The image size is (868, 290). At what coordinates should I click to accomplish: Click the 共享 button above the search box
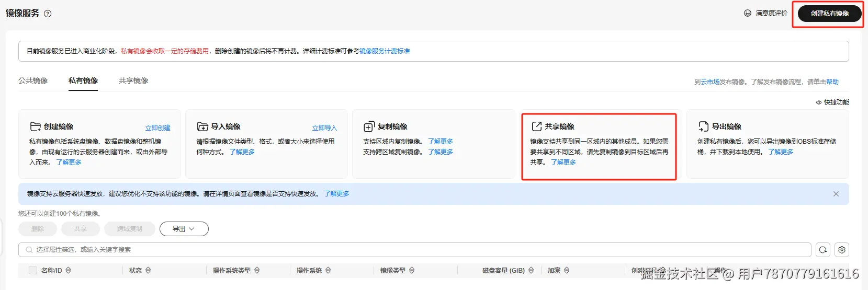click(x=81, y=229)
